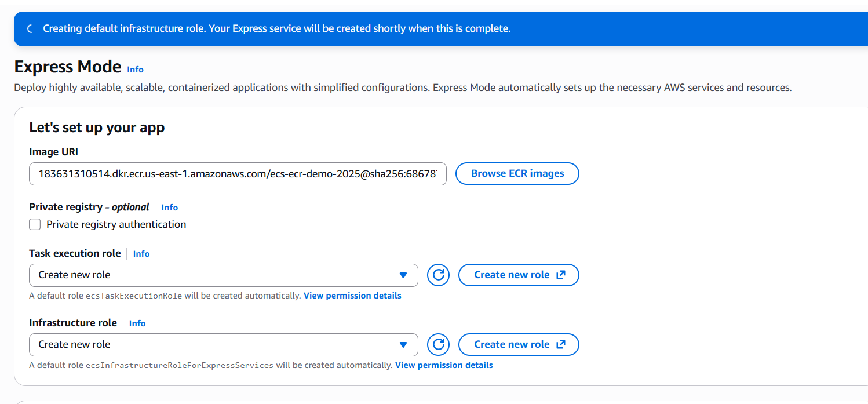Screen dimensions: 868x404
Task: Click Create new role button for Infrastructure role
Action: (x=519, y=344)
